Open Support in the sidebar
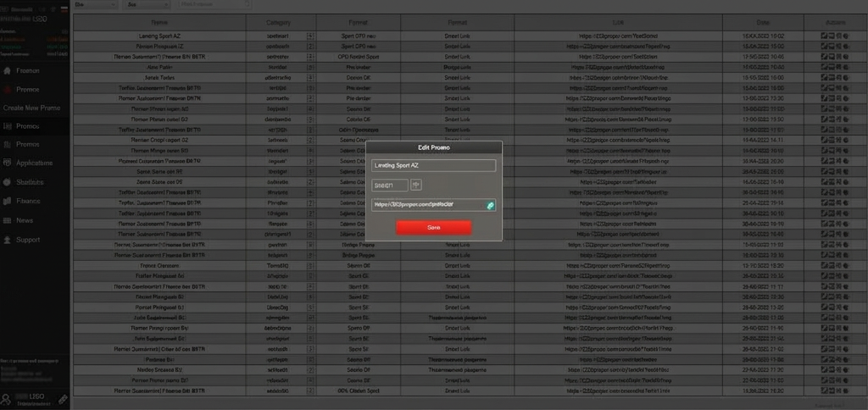Viewport: 868px width, 410px height. click(x=28, y=240)
